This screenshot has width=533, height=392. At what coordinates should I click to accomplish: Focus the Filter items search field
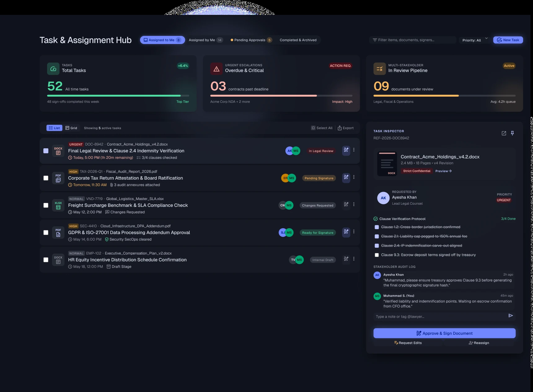click(x=413, y=40)
